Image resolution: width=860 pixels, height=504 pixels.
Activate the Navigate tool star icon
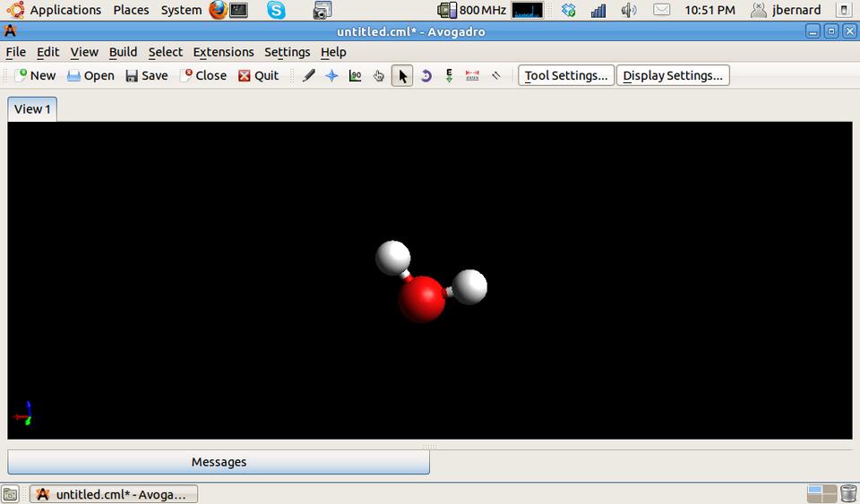tap(332, 76)
